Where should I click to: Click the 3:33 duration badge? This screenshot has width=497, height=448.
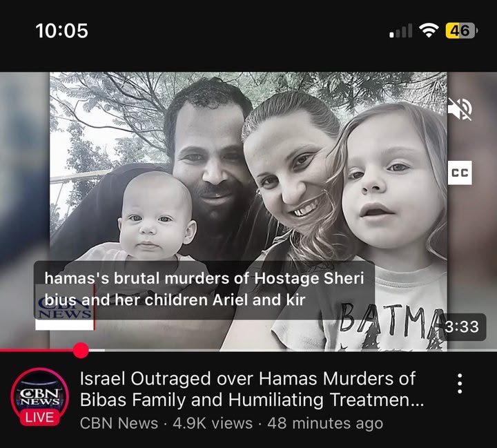(462, 327)
